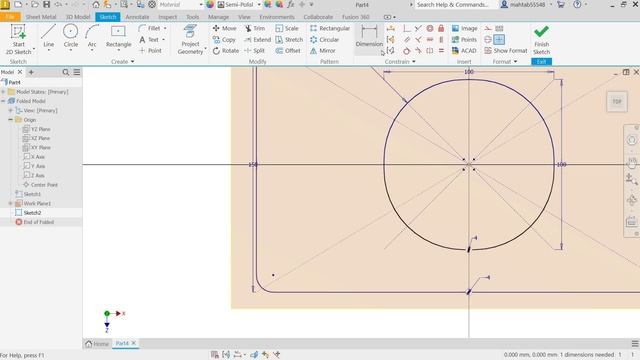Viewport: 640px width, 360px height.
Task: Expand Model States node
Action: tap(4, 92)
